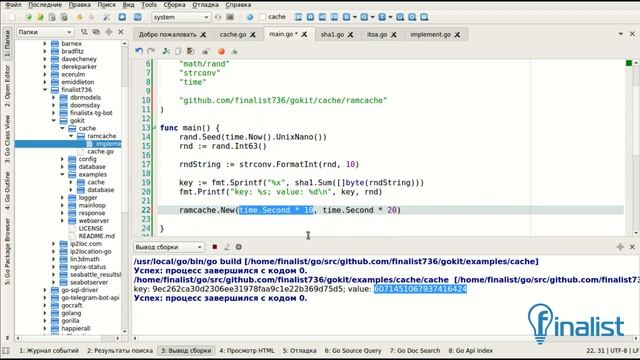640x360 pixels.
Task: Open '4: Просмотр HTML' bottom panel
Action: click(247, 351)
